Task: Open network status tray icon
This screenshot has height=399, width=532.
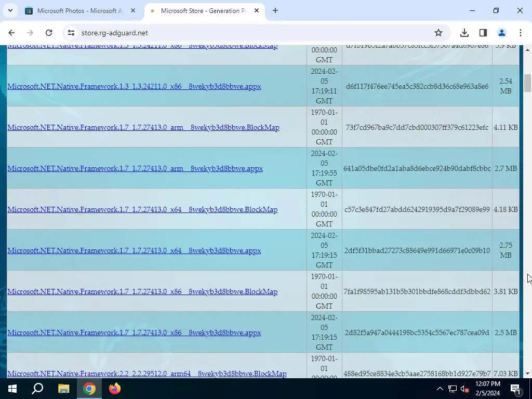Action: coord(453,389)
